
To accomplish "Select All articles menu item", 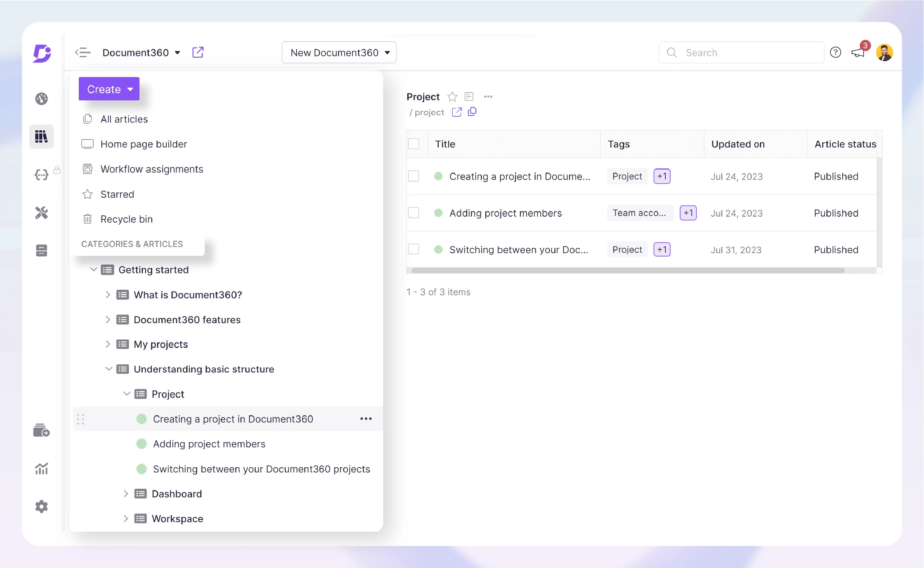I will pos(124,119).
